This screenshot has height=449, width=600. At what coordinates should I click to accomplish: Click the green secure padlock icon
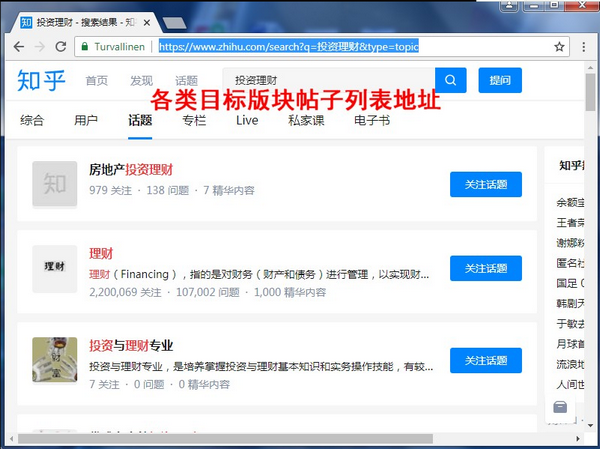pos(85,47)
